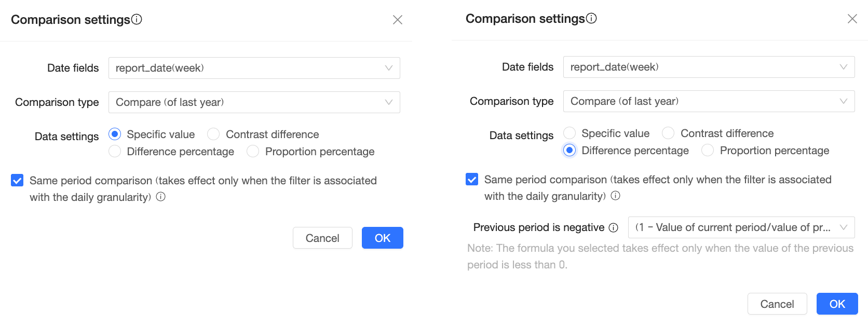Click info icon after left daily granularity text
This screenshot has width=868, height=325.
161,197
